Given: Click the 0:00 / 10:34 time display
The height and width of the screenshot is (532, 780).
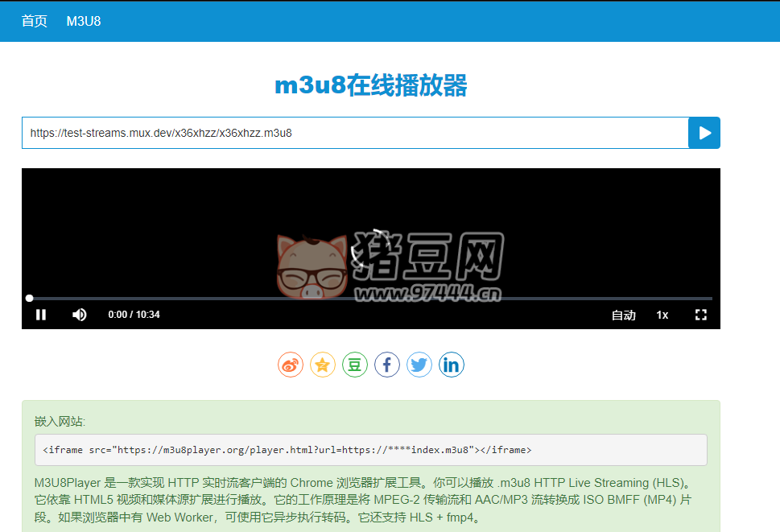Looking at the screenshot, I should (133, 315).
